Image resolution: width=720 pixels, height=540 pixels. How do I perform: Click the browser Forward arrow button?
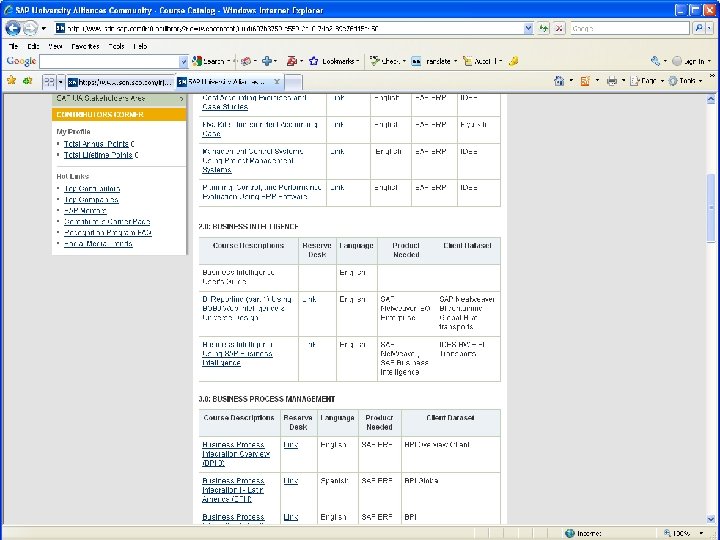pyautogui.click(x=30, y=28)
